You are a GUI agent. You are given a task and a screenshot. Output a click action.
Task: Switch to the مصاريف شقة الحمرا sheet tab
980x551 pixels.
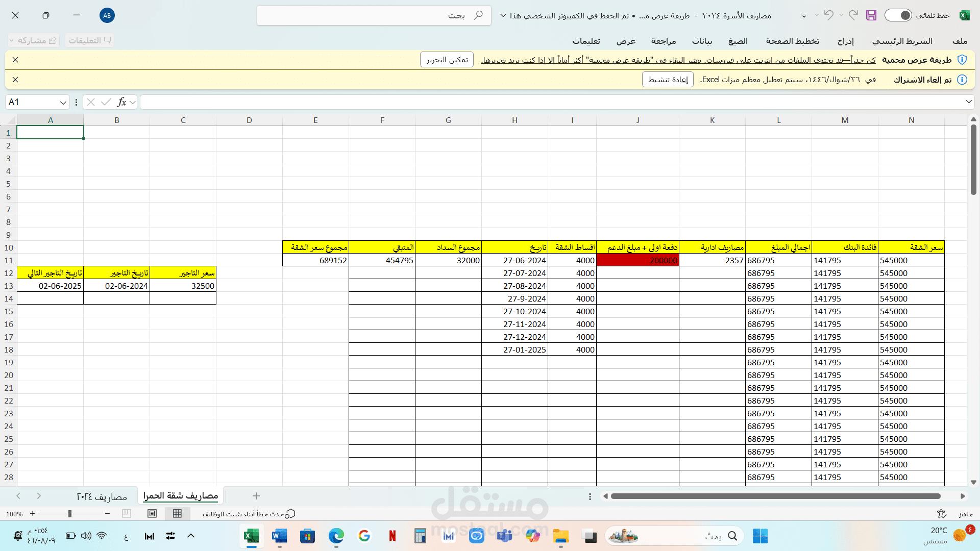(180, 496)
